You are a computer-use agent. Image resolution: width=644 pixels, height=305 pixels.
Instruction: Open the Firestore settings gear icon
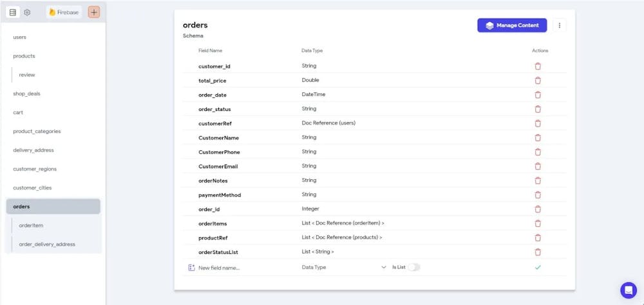27,12
